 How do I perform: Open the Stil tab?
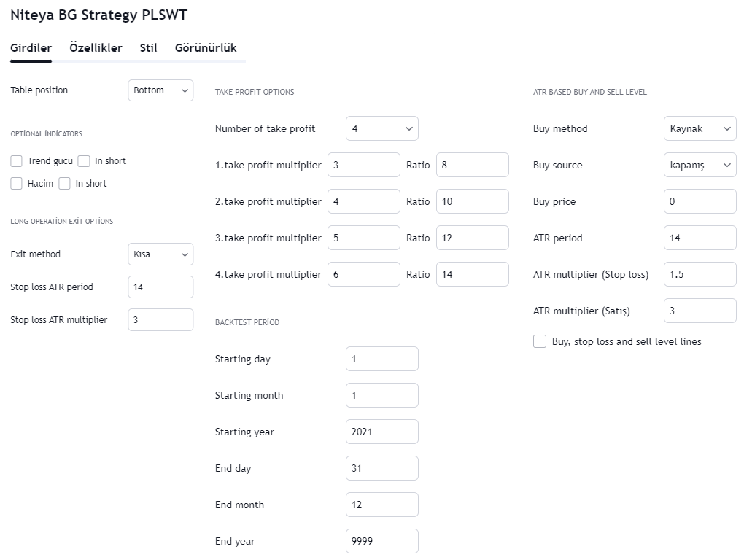[148, 48]
